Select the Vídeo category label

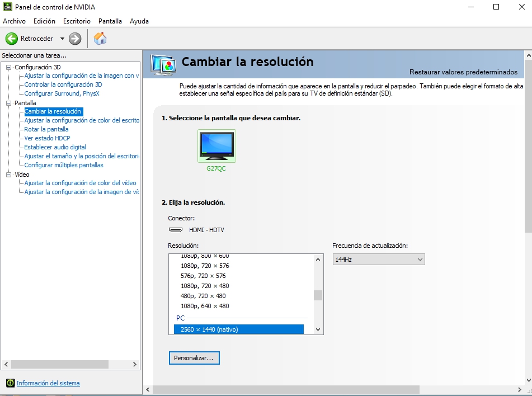[22, 175]
